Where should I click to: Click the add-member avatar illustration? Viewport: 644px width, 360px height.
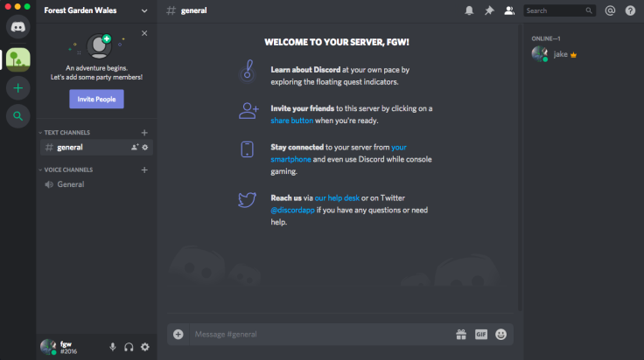tap(99, 45)
